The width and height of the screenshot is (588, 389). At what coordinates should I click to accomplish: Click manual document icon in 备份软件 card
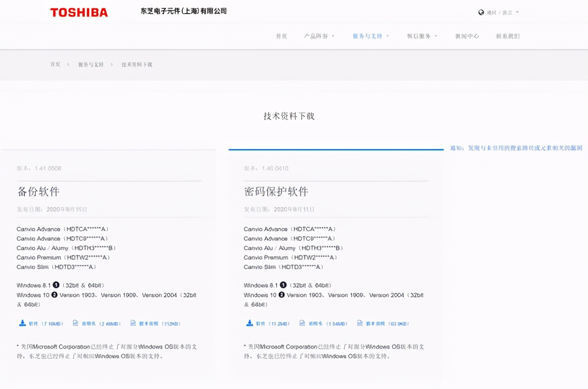pyautogui.click(x=75, y=323)
